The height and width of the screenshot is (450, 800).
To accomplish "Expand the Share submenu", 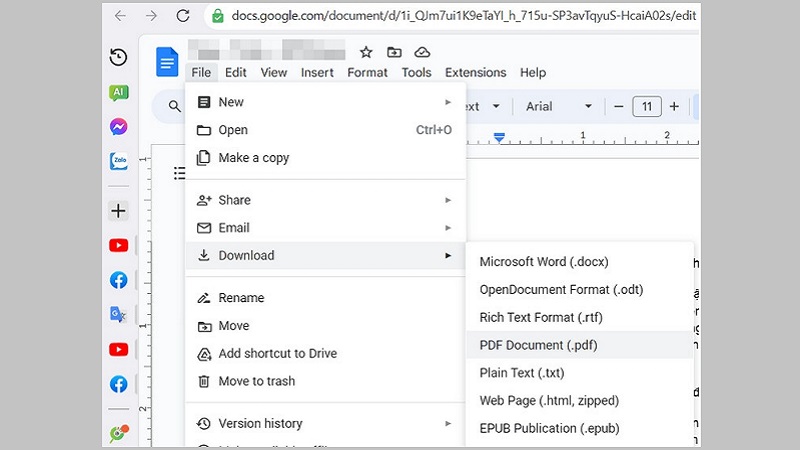I will pyautogui.click(x=326, y=200).
